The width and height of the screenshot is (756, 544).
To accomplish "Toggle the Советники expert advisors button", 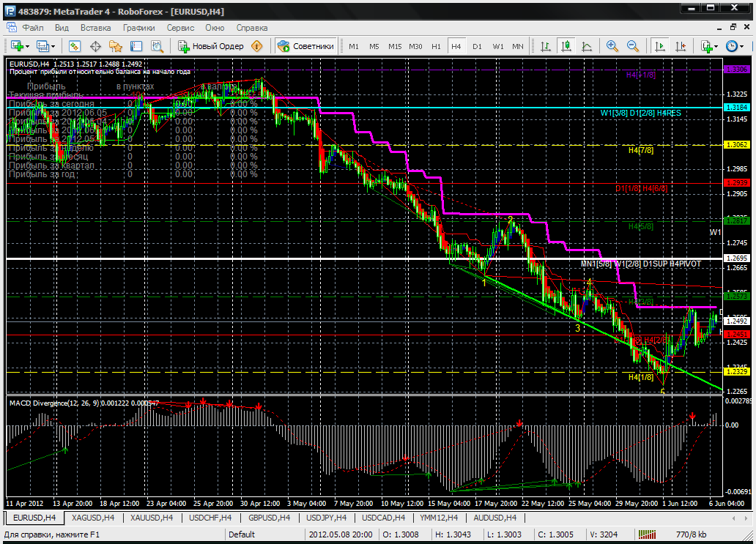I will (x=306, y=46).
